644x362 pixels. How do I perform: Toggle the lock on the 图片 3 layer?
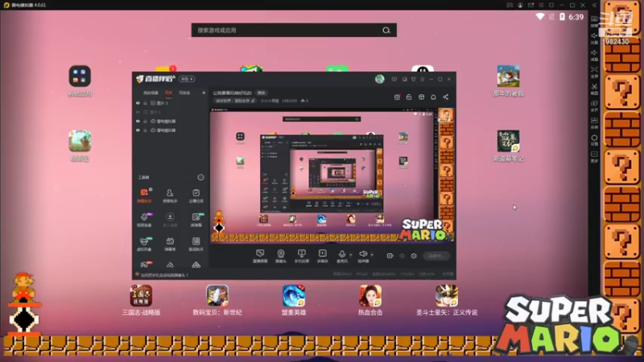(x=145, y=103)
